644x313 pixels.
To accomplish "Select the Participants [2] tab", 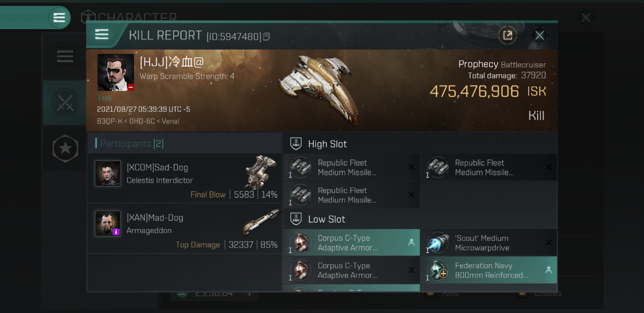I will pos(132,143).
